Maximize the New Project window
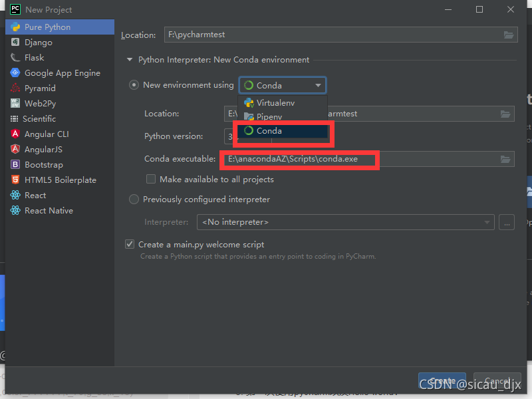The height and width of the screenshot is (399, 532). point(479,9)
